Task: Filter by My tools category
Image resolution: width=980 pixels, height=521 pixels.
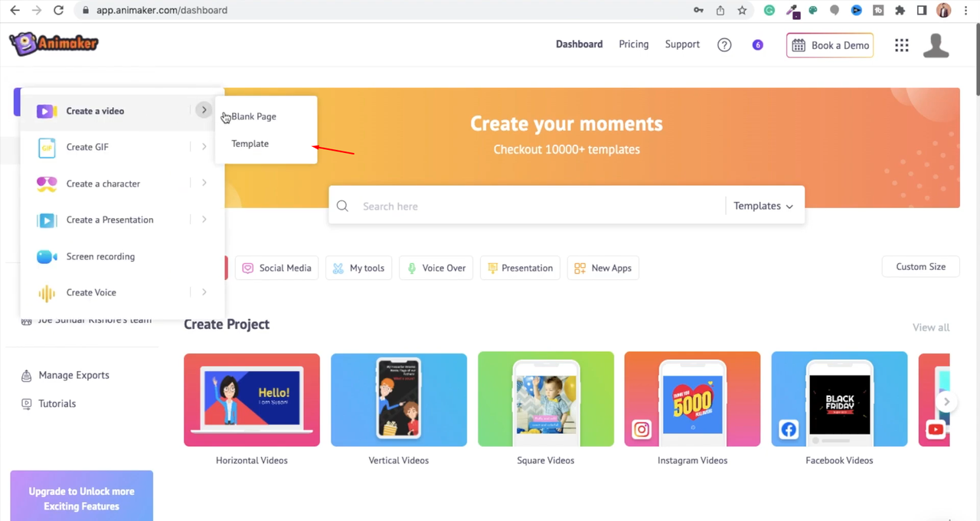Action: click(x=359, y=268)
